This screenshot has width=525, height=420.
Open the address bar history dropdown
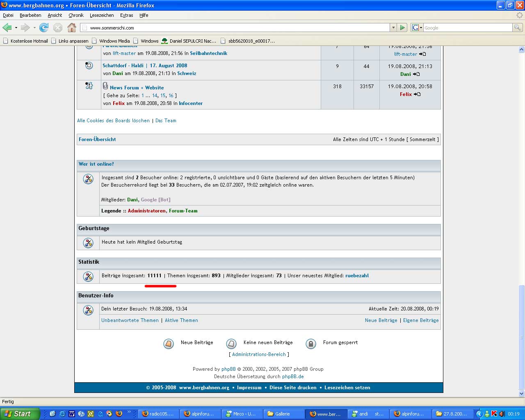[x=393, y=27]
